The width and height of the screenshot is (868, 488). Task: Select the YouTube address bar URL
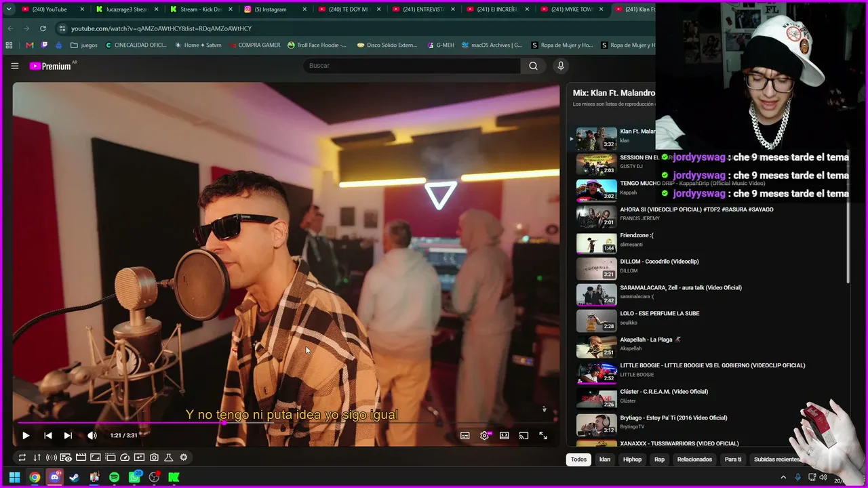pyautogui.click(x=161, y=28)
